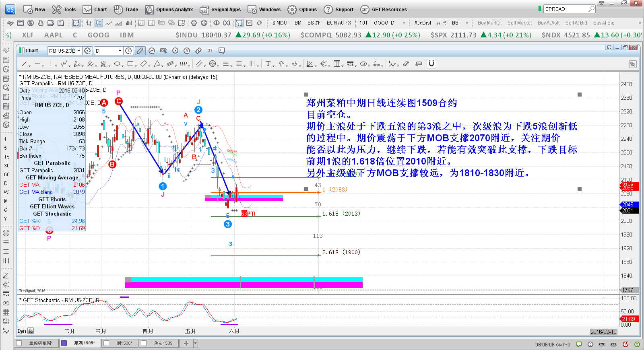Image resolution: width=644 pixels, height=350 pixels.
Task: Select the triangle drawing tool
Action: [157, 64]
